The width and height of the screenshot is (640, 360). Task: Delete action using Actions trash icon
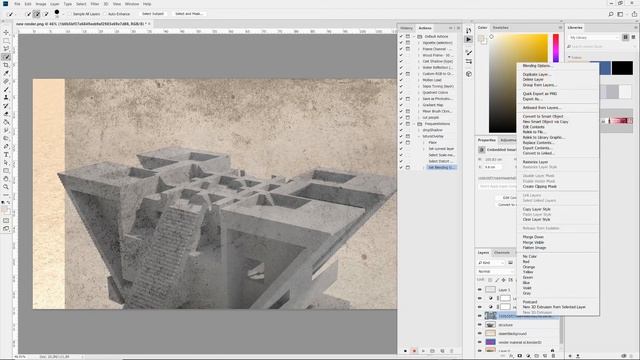(x=451, y=351)
